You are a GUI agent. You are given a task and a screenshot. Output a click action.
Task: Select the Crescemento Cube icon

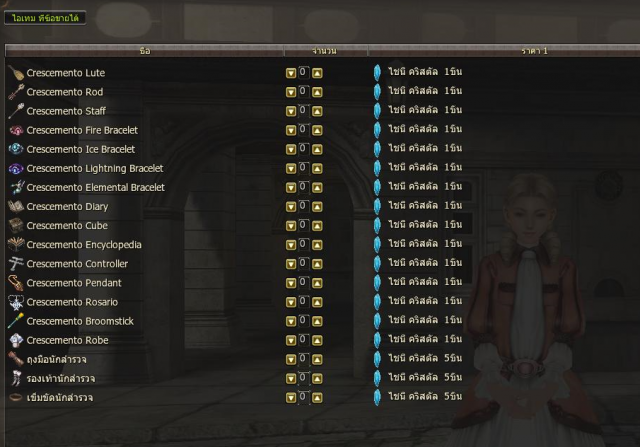[x=16, y=225]
